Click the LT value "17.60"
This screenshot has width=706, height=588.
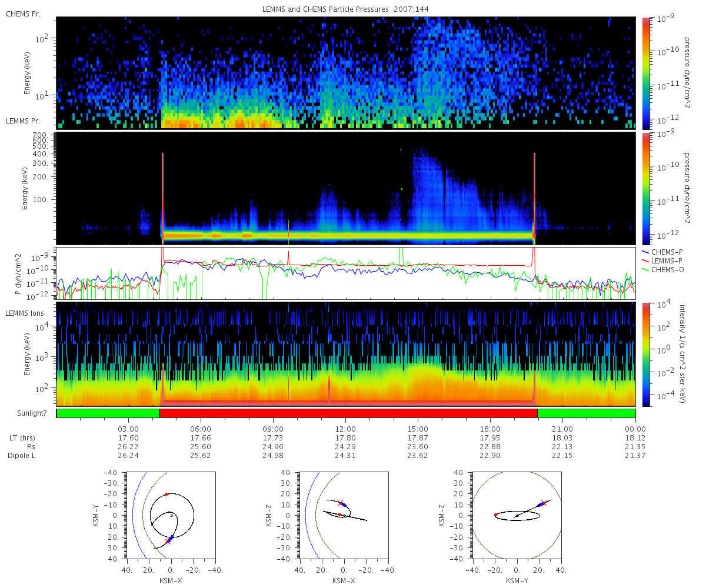pyautogui.click(x=128, y=438)
